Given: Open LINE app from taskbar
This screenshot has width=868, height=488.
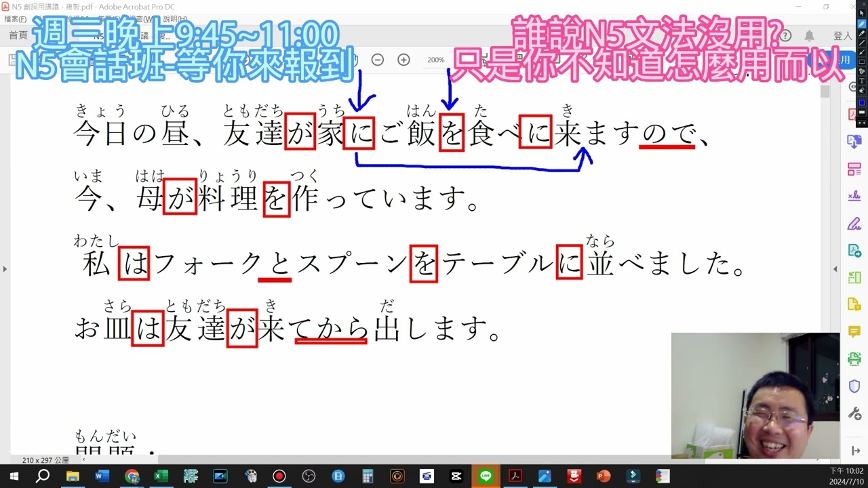Looking at the screenshot, I should pyautogui.click(x=486, y=476).
